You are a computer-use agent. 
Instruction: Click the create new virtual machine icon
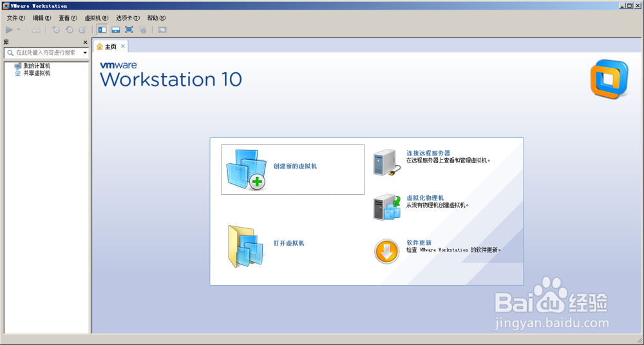pyautogui.click(x=246, y=170)
